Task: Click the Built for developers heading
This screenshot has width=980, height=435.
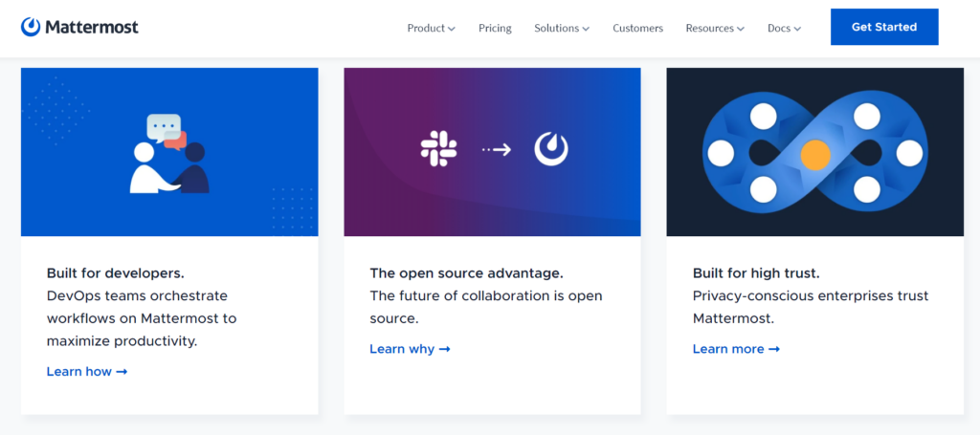Action: click(116, 273)
